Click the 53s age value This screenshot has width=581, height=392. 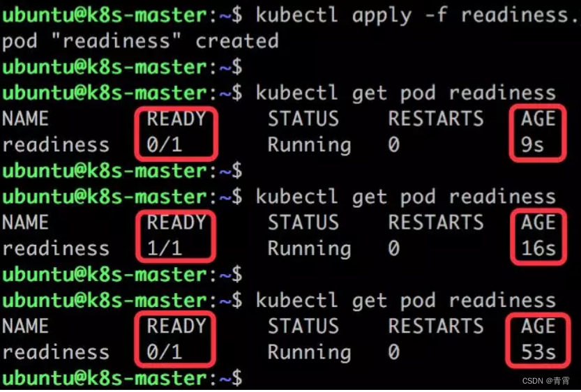[538, 352]
